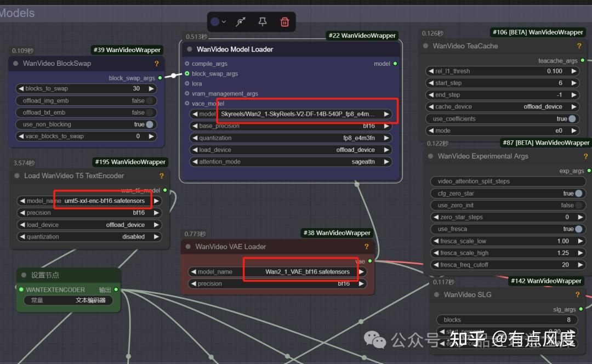
Task: Increase rel_l1_thresh with right arrow
Action: (574, 71)
